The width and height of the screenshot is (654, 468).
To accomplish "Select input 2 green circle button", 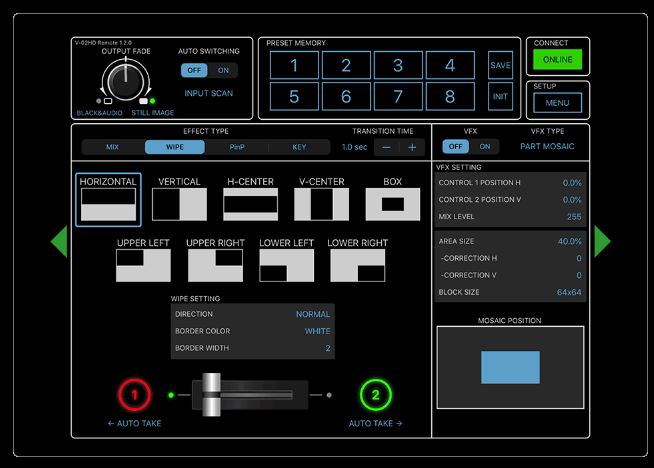I will point(375,395).
